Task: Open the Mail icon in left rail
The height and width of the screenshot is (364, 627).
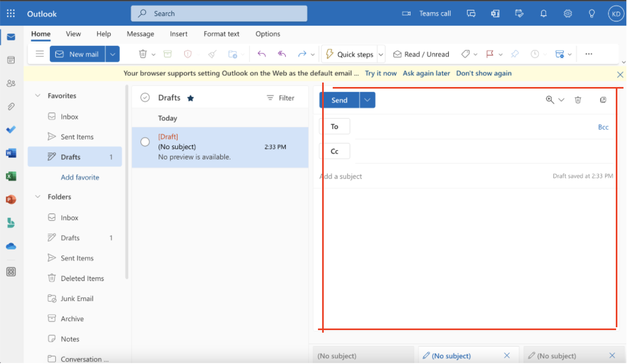Action: pyautogui.click(x=11, y=37)
